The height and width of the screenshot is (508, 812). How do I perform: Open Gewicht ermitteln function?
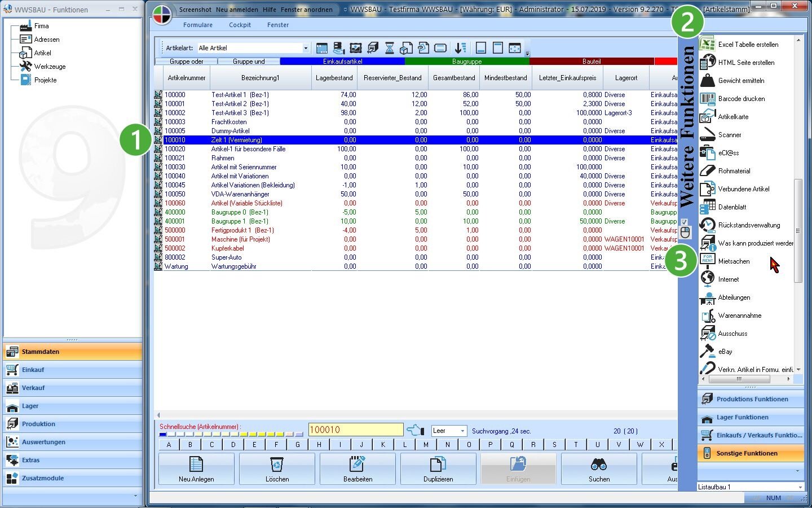tap(732, 80)
